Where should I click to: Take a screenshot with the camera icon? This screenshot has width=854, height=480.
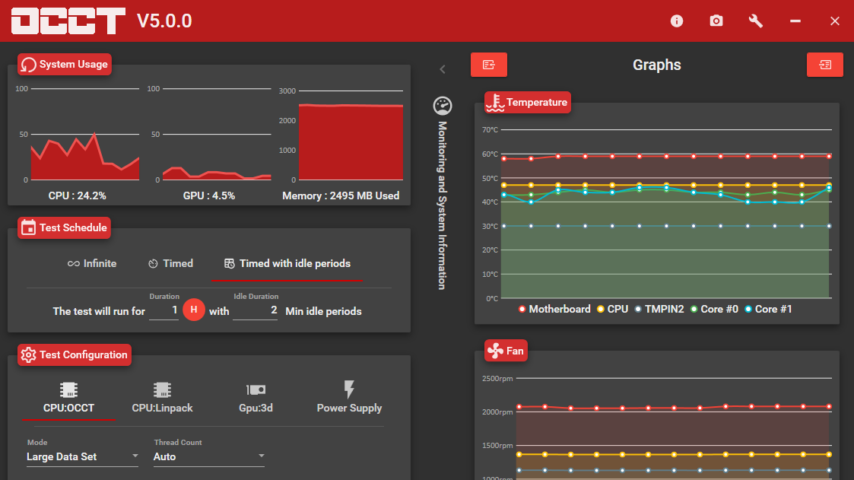click(x=716, y=21)
